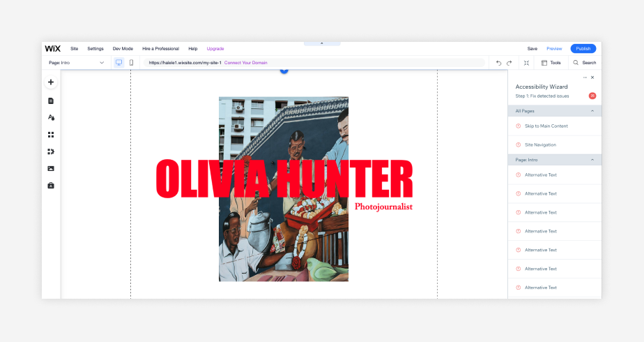
Task: Undo the last action
Action: pyautogui.click(x=498, y=63)
